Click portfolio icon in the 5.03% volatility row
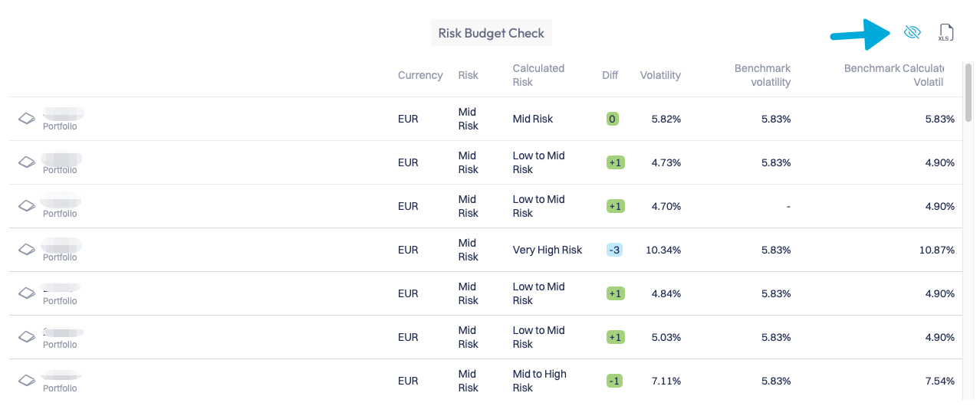This screenshot has width=980, height=406. pyautogui.click(x=27, y=337)
